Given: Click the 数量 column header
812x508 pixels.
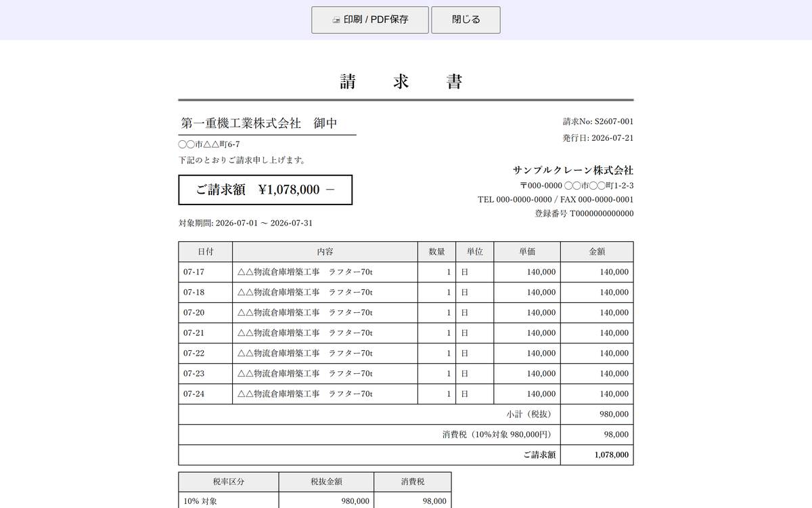Looking at the screenshot, I should pyautogui.click(x=437, y=251).
